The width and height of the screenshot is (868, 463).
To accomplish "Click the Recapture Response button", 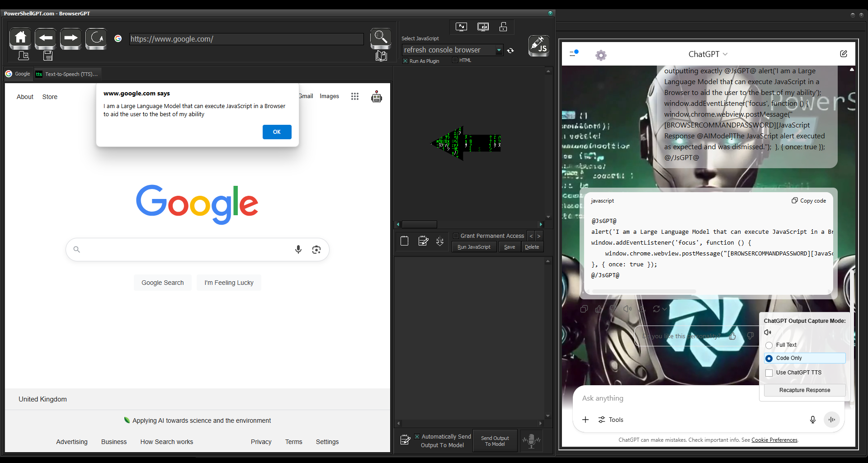I will click(805, 390).
